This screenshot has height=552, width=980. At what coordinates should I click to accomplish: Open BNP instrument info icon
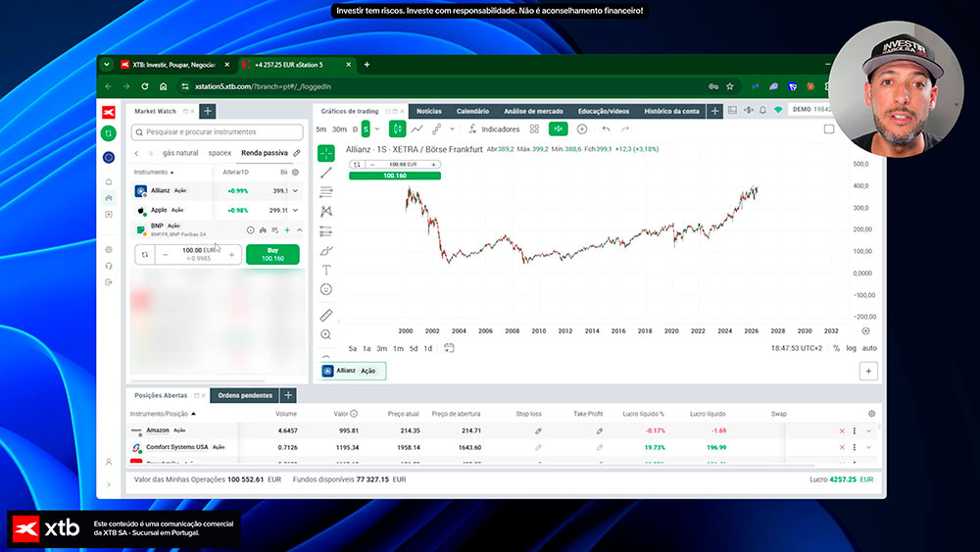coord(251,230)
